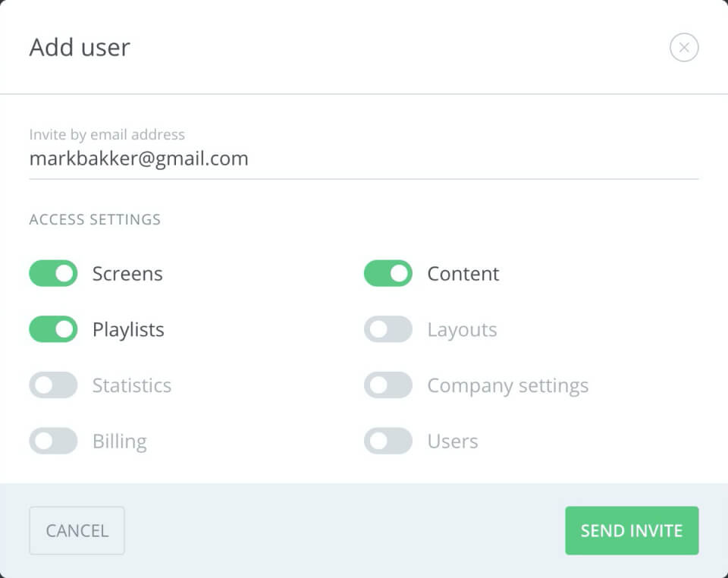
Task: Switch on the Billing toggle
Action: click(x=53, y=441)
